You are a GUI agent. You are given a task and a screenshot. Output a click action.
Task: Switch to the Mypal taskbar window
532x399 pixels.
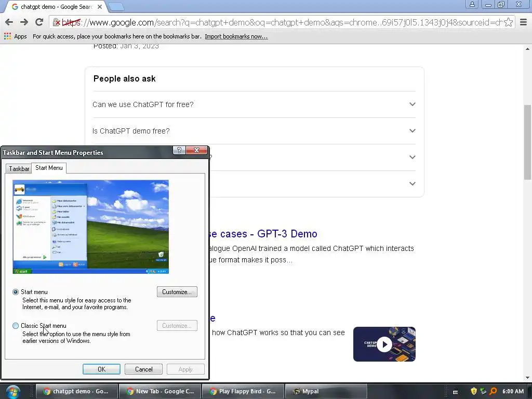tap(326, 391)
